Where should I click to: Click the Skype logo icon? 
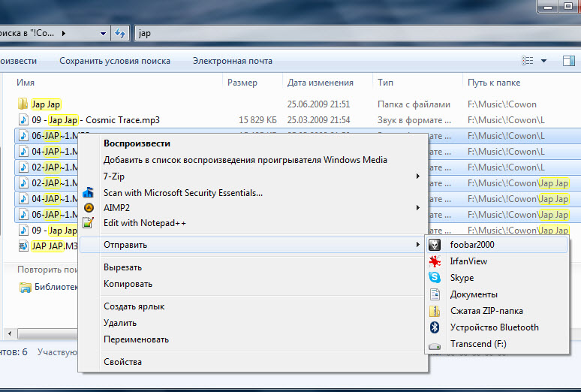pyautogui.click(x=435, y=278)
